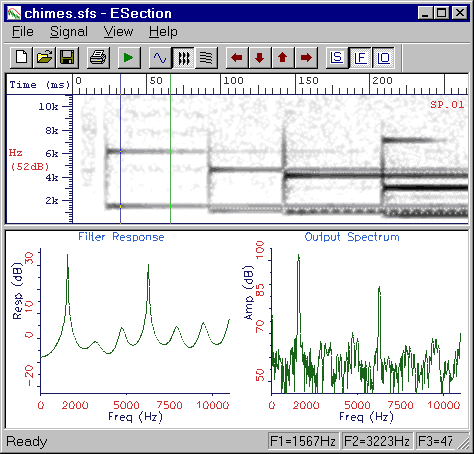The height and width of the screenshot is (454, 474).
Task: Click the red right arrow icon
Action: coord(306,58)
